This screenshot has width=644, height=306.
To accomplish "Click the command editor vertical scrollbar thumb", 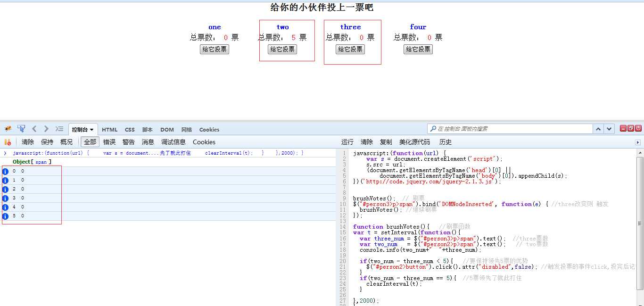I will [x=640, y=223].
